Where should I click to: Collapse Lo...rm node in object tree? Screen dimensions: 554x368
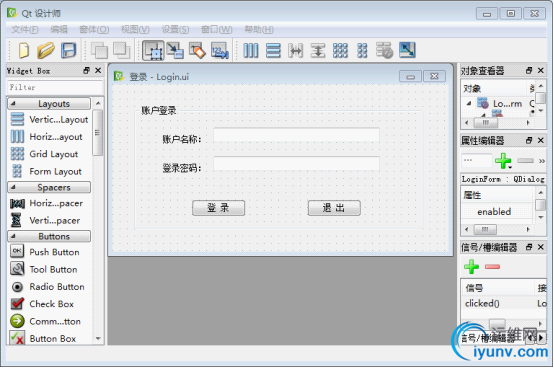pyautogui.click(x=469, y=103)
